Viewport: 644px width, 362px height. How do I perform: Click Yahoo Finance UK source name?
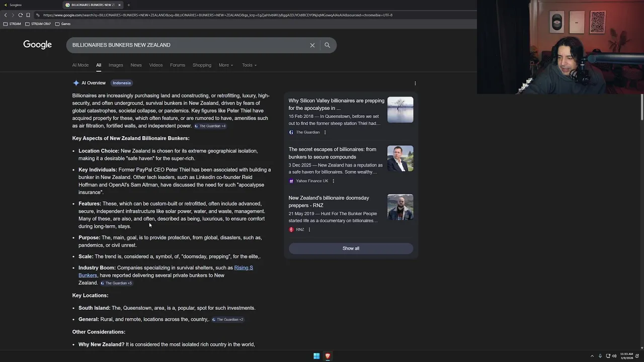(x=312, y=181)
